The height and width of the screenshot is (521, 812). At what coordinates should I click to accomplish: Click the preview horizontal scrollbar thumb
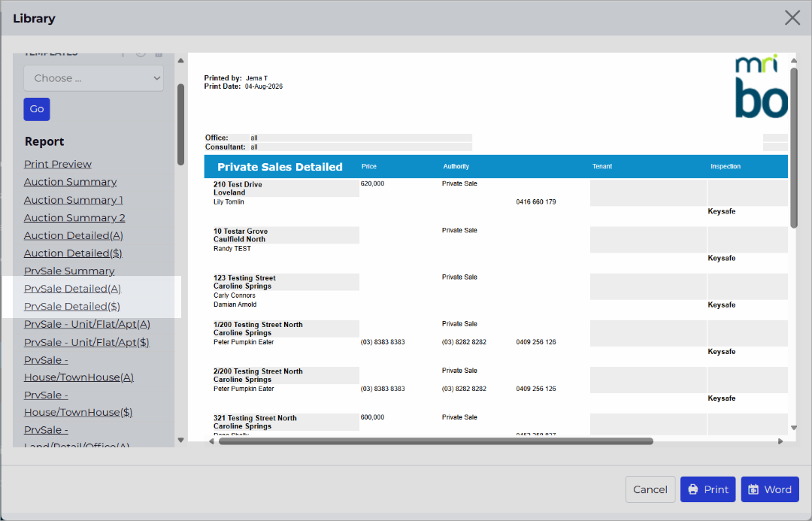435,441
